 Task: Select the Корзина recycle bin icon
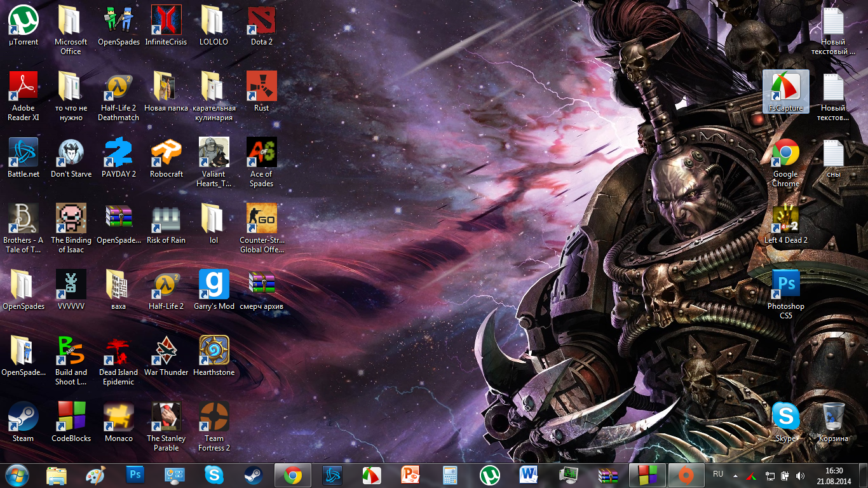pyautogui.click(x=833, y=417)
